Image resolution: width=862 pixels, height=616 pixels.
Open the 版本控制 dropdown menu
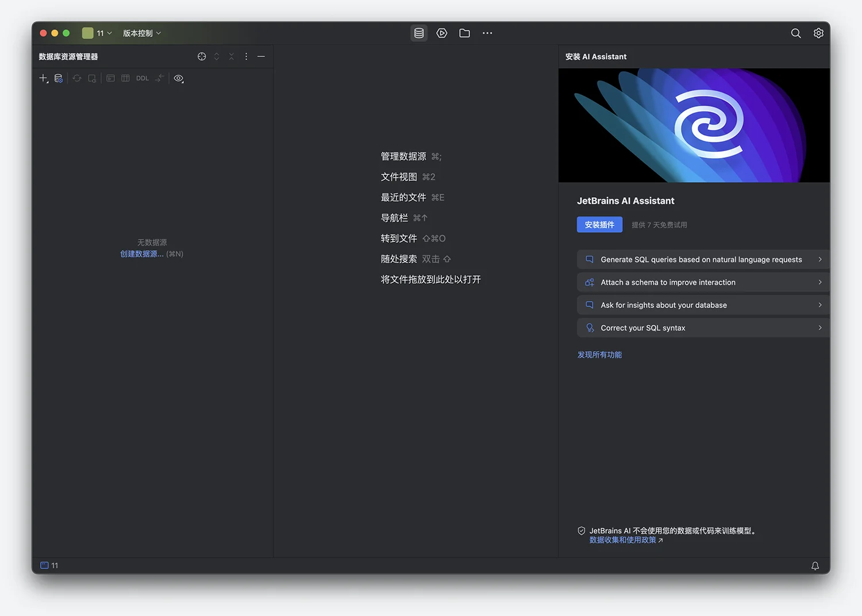pyautogui.click(x=142, y=33)
